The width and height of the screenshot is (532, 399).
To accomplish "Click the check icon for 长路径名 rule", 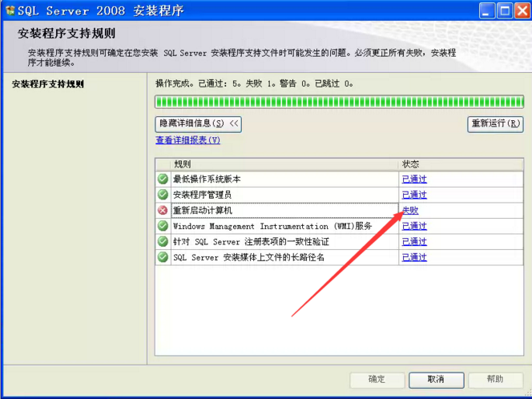I will click(163, 257).
